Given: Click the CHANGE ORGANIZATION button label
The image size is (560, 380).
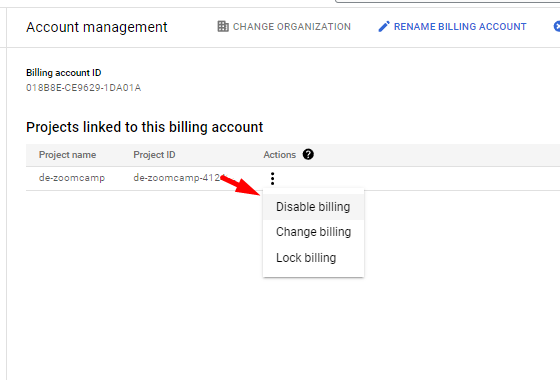Looking at the screenshot, I should (x=292, y=27).
